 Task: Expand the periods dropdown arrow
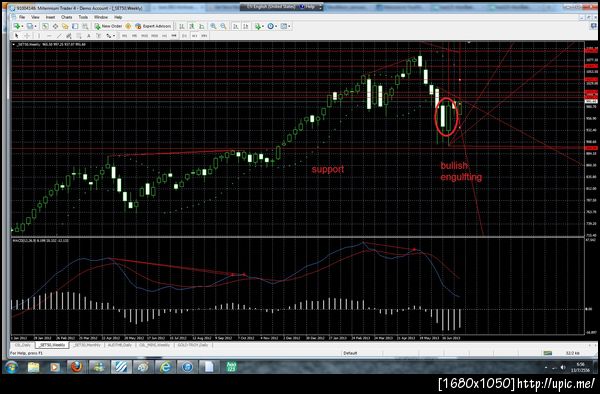click(x=276, y=26)
